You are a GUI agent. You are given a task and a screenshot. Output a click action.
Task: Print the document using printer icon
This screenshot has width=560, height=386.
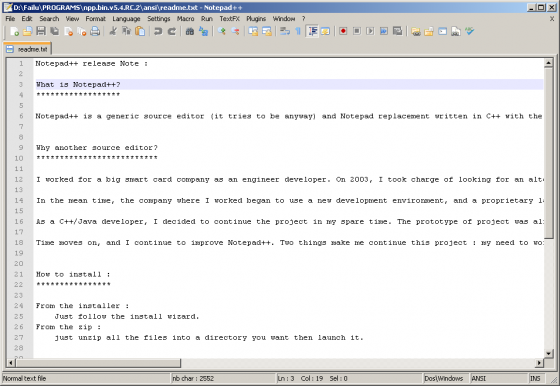click(95, 31)
